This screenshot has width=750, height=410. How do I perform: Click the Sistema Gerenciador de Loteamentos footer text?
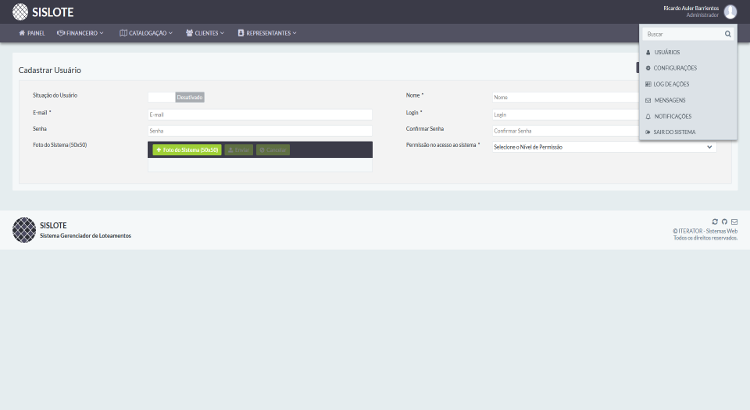click(85, 236)
